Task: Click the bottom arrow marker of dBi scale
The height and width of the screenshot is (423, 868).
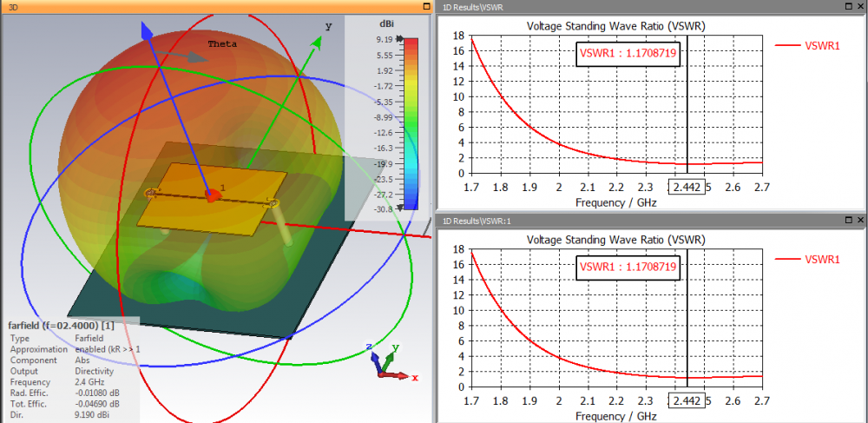Action: [x=399, y=209]
